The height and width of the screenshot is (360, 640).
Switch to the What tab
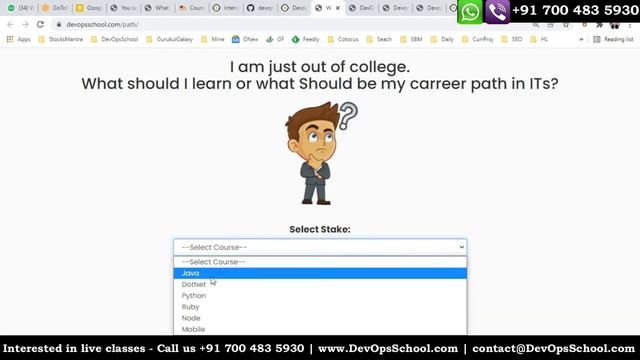coord(157,8)
